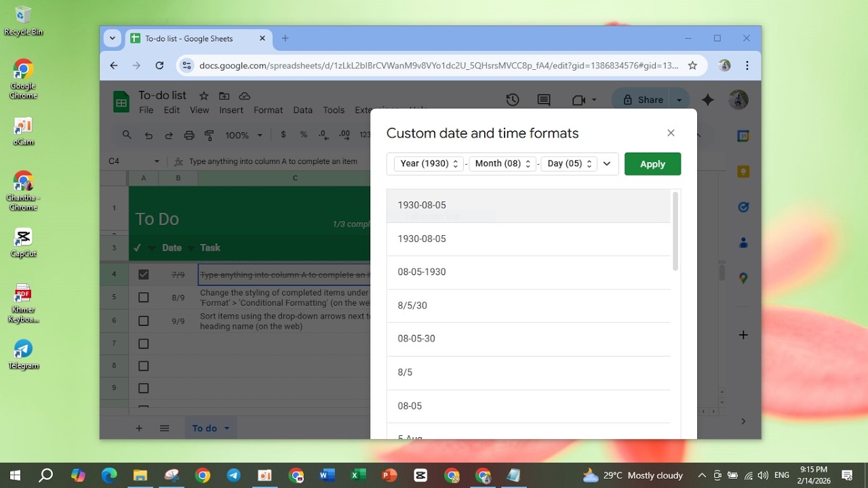Open Google Maps side panel icon

pos(743,278)
